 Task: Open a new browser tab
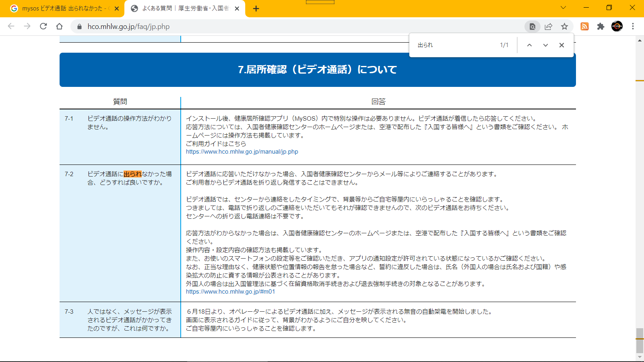click(x=256, y=8)
